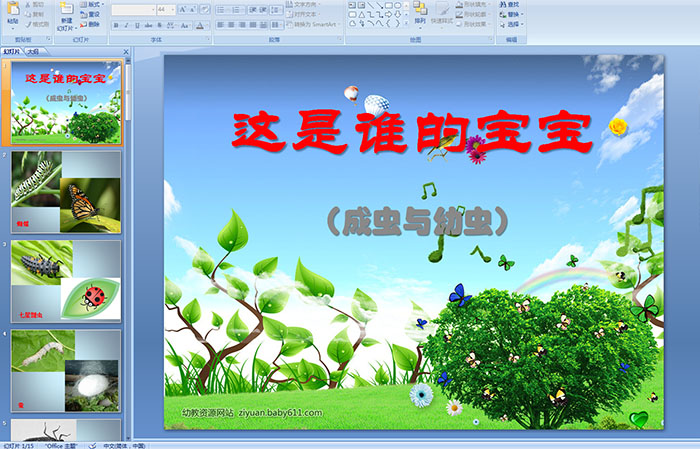Select the triangle shape in the shapes gallery
The height and width of the screenshot is (449, 700).
tap(362, 15)
